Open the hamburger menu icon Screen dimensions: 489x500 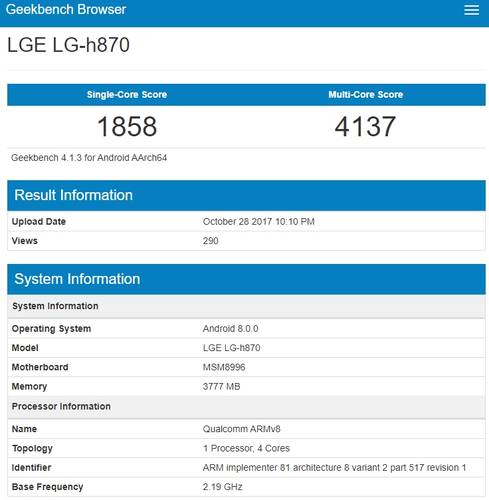(x=471, y=10)
